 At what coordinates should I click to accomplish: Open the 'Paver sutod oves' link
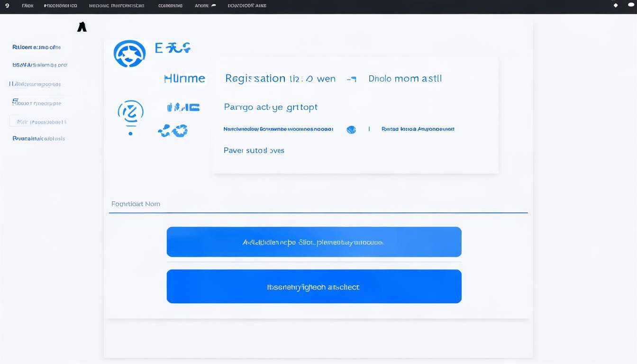[x=254, y=151]
